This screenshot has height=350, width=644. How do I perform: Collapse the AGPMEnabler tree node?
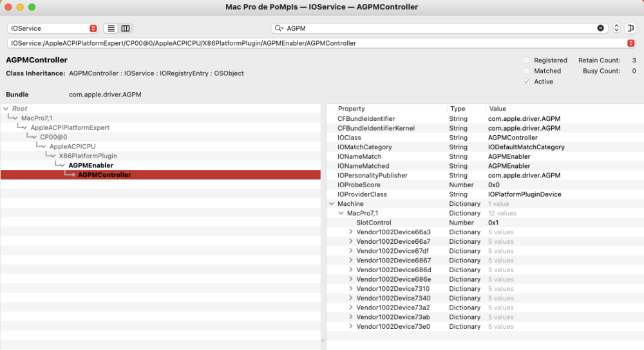click(62, 165)
